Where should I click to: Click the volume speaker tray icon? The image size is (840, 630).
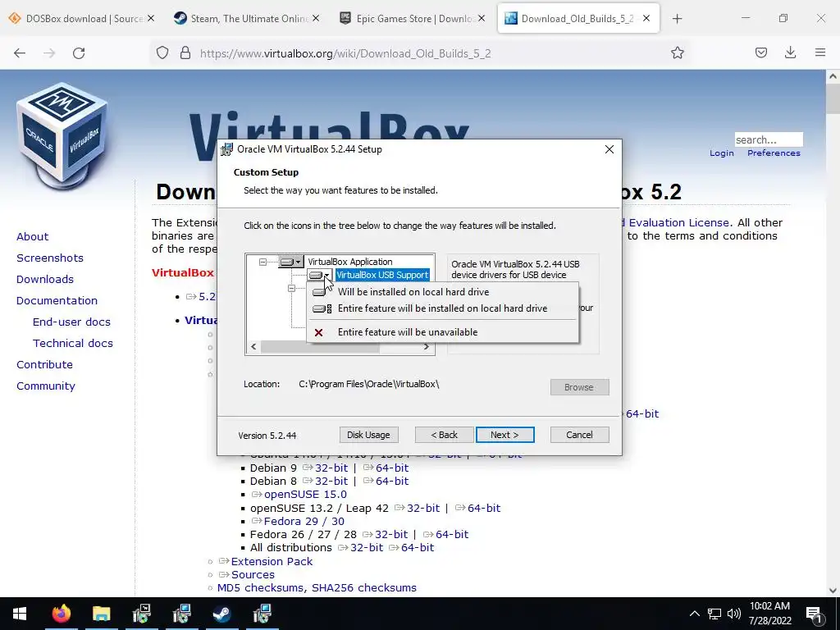coord(734,614)
